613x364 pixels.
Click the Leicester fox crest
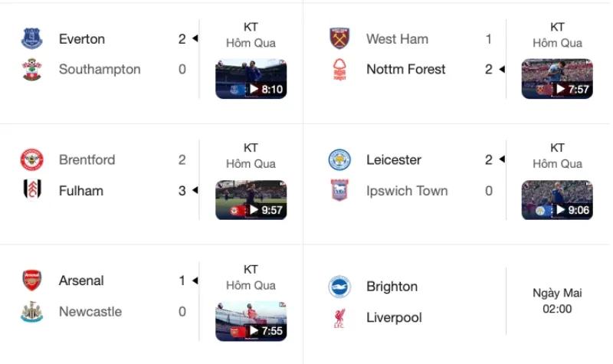click(339, 159)
